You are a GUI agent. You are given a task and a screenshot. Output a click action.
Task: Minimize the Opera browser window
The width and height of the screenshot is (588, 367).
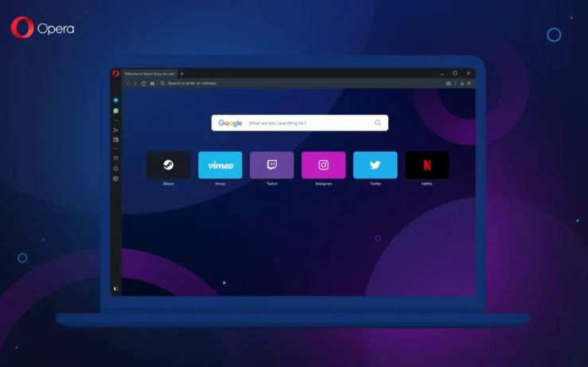[x=442, y=73]
